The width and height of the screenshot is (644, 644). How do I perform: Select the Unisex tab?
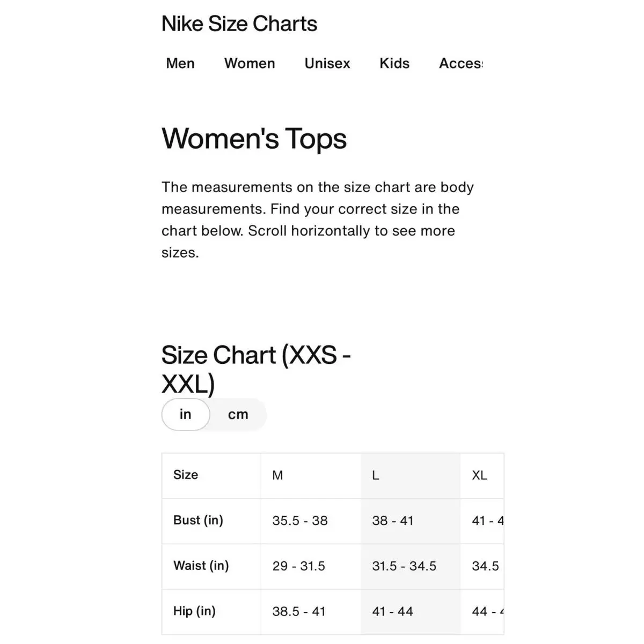[327, 63]
